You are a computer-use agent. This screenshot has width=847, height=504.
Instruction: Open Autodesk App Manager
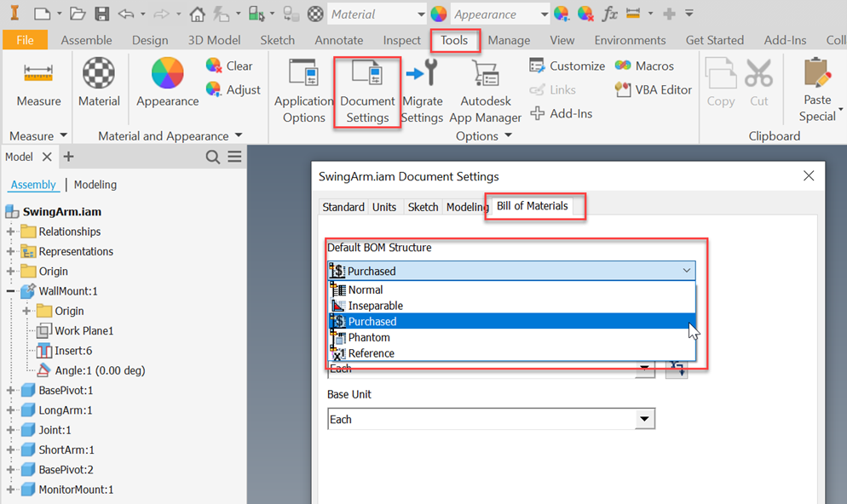(x=486, y=92)
